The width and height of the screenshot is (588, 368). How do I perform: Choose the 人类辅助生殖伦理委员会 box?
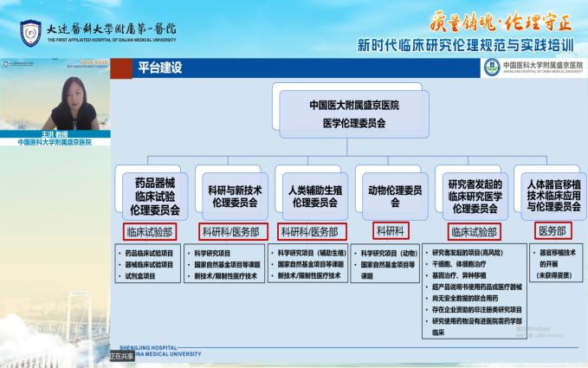[313, 197]
